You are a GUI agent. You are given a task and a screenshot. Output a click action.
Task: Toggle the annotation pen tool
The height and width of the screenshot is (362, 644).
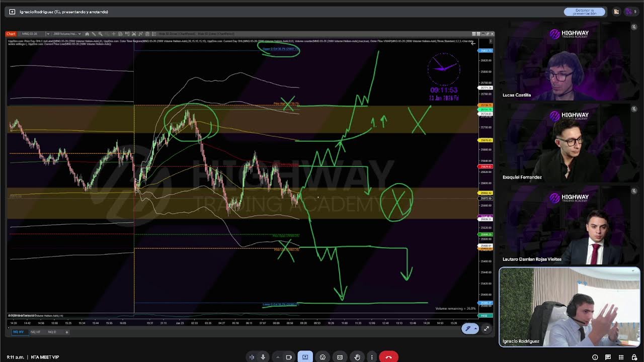pos(468,328)
